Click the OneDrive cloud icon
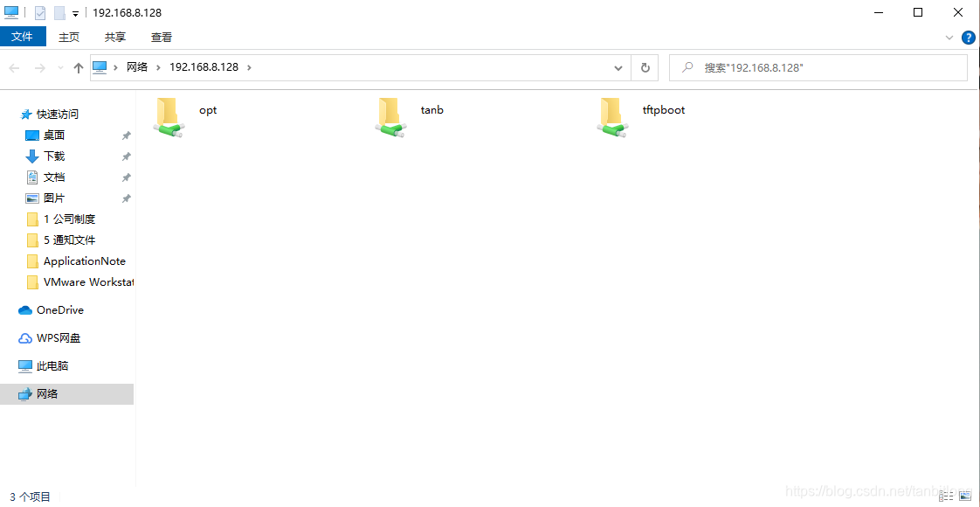The height and width of the screenshot is (507, 980). [x=25, y=310]
